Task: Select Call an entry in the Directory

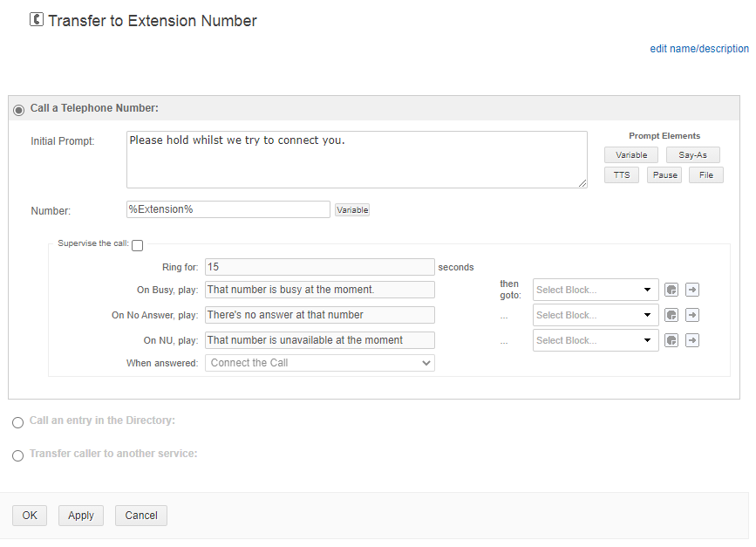Action: [x=17, y=422]
